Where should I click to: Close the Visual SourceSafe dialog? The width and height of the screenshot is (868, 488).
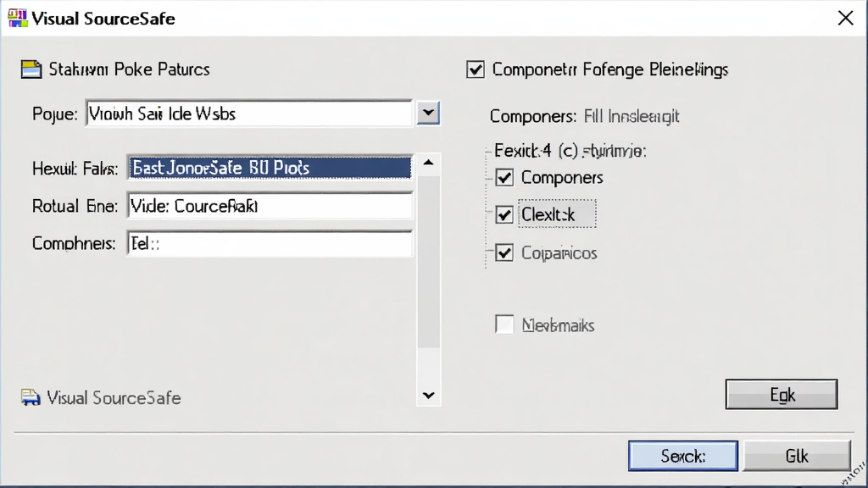[x=845, y=19]
